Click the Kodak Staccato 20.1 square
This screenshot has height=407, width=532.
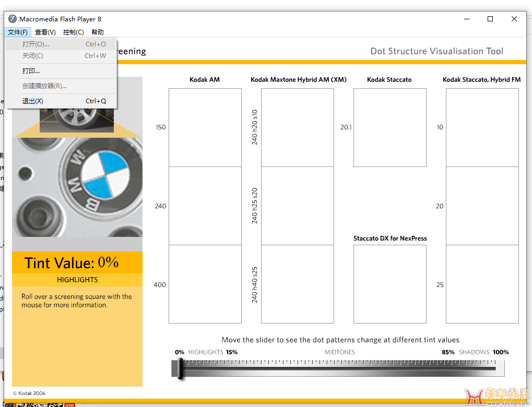(389, 127)
